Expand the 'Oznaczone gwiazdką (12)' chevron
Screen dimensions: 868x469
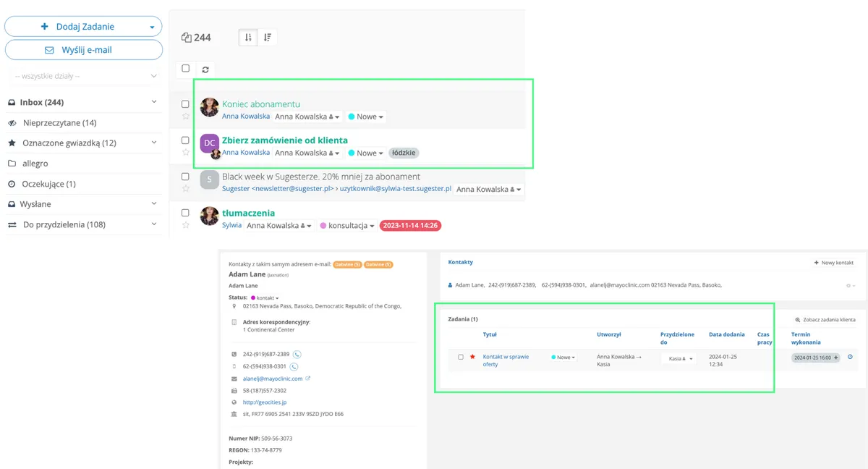click(x=154, y=143)
